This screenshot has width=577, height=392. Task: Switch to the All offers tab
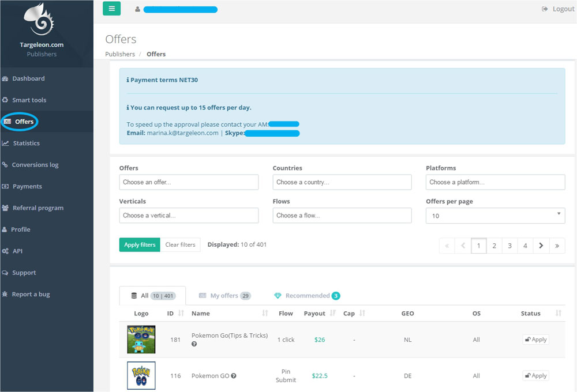pos(153,296)
